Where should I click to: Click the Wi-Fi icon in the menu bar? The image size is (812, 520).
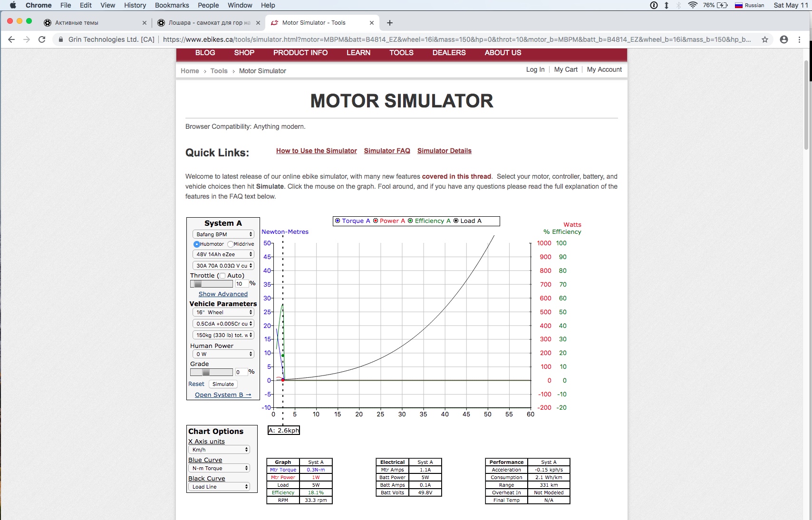pyautogui.click(x=693, y=5)
